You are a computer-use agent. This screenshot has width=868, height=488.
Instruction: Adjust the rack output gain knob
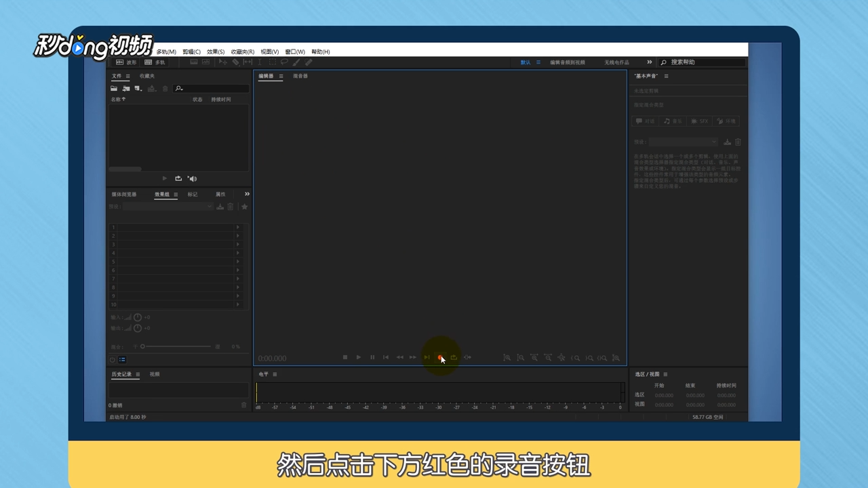138,328
